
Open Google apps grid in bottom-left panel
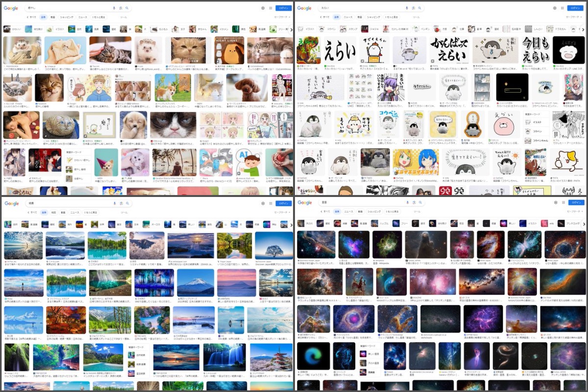(270, 203)
